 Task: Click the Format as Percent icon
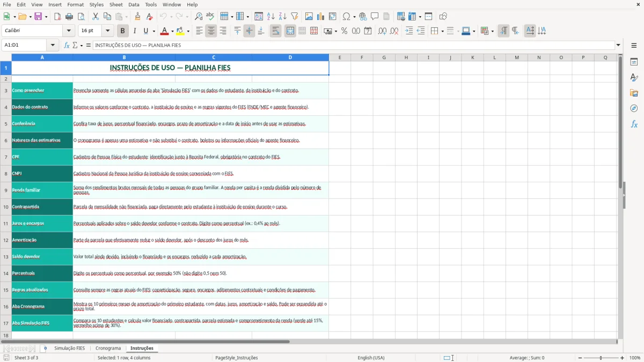(x=344, y=31)
